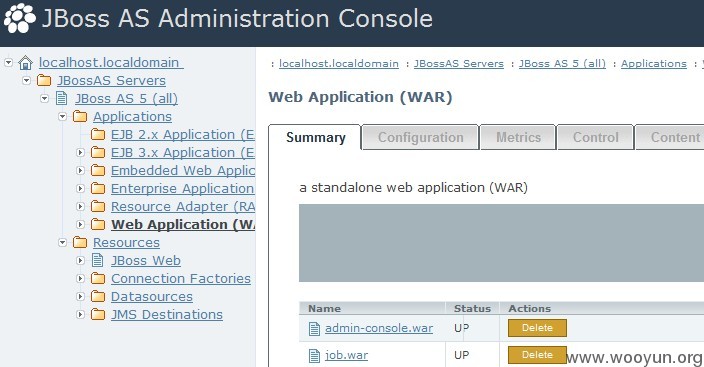Viewport: 704px width, 367px height.
Task: Switch to the Configuration tab
Action: click(420, 137)
